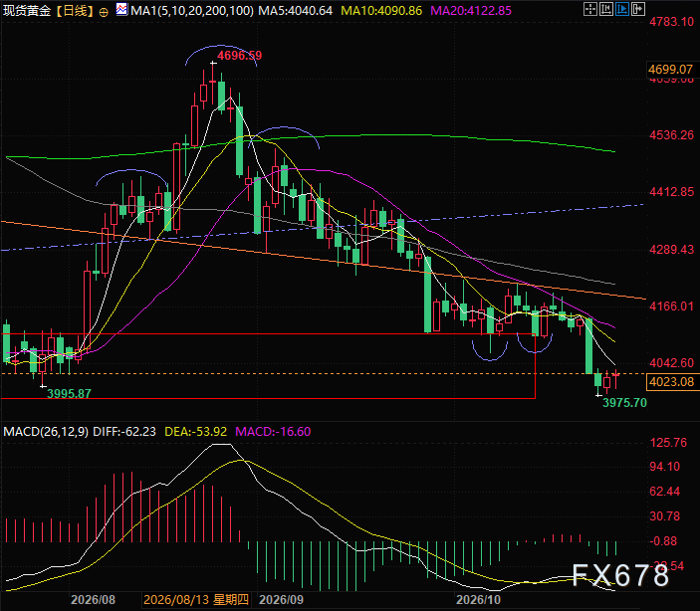Click the export arrow icon at top right
The width and height of the screenshot is (700, 611).
coord(638,9)
